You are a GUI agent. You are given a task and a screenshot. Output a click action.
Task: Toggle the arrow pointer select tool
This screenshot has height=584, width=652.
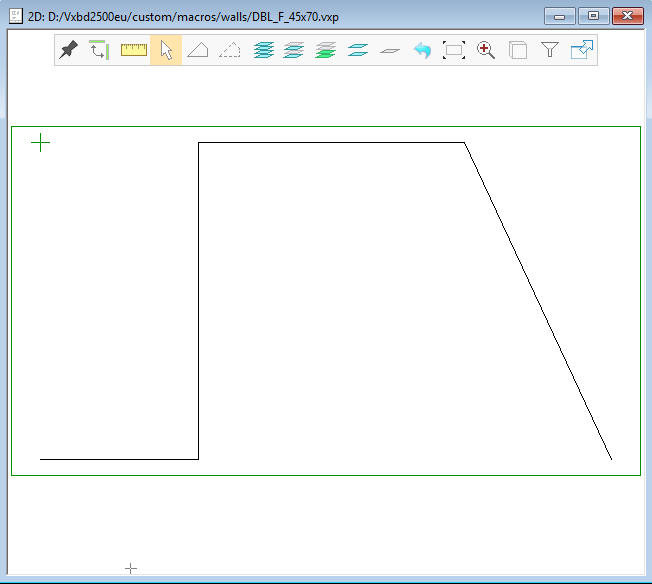[x=166, y=50]
